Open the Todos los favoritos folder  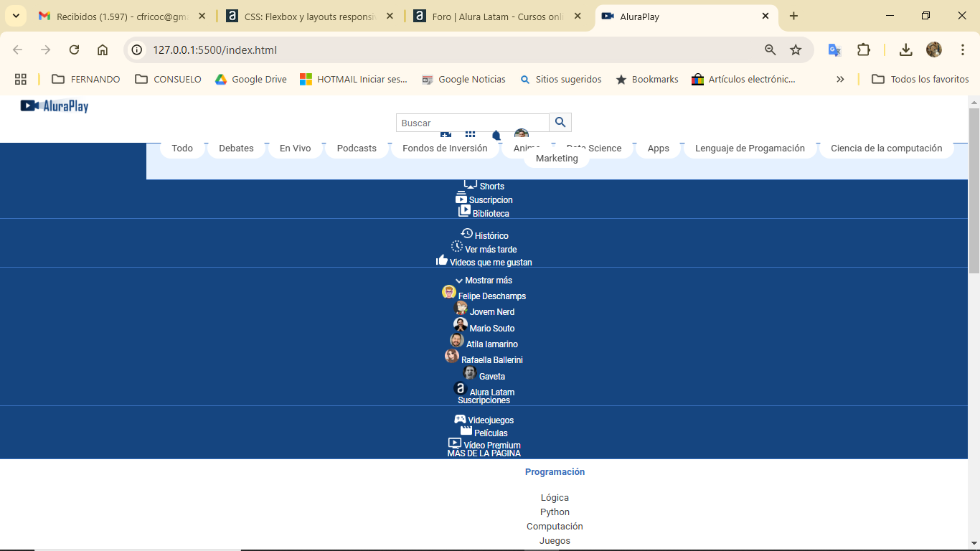(920, 79)
